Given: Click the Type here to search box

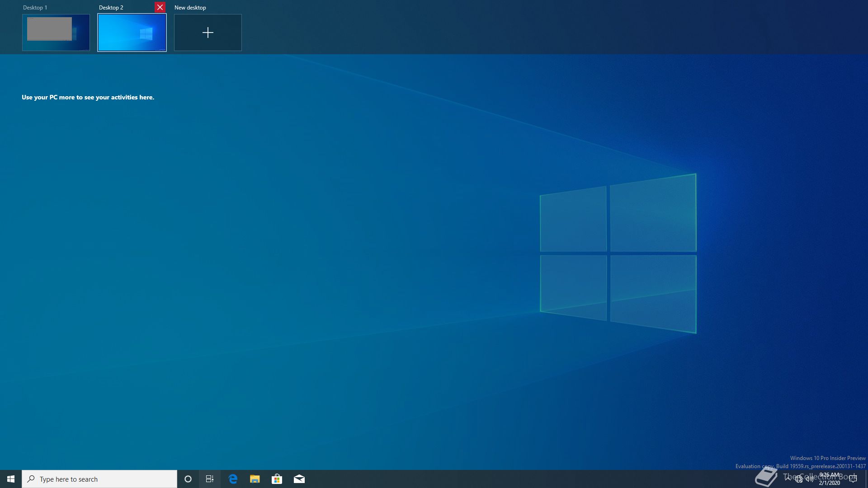Looking at the screenshot, I should click(99, 479).
